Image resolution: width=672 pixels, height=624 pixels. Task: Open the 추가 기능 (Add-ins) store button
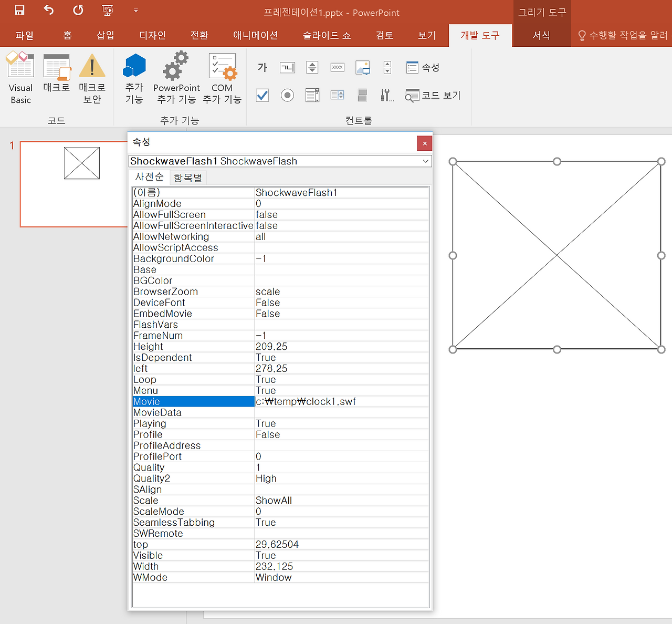click(x=134, y=78)
